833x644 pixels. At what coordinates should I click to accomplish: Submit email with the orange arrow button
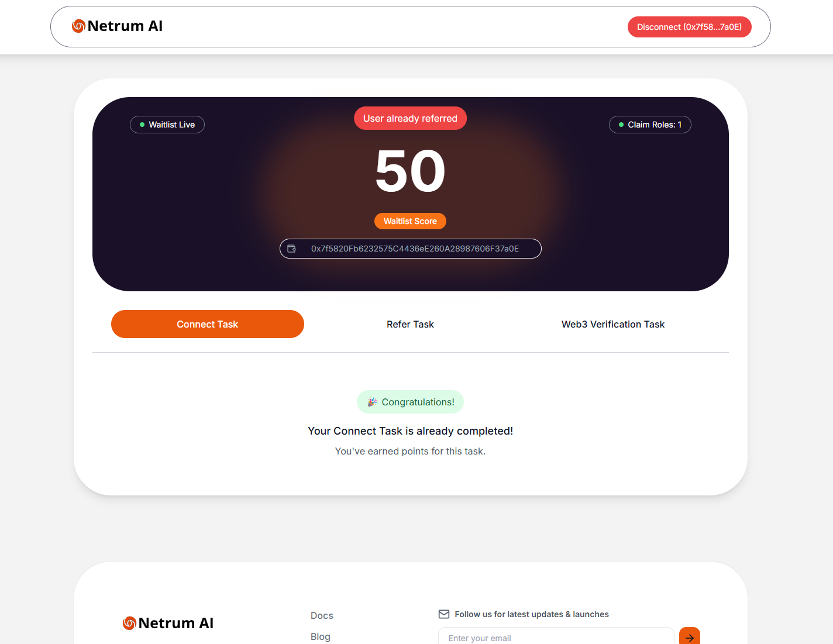point(690,637)
